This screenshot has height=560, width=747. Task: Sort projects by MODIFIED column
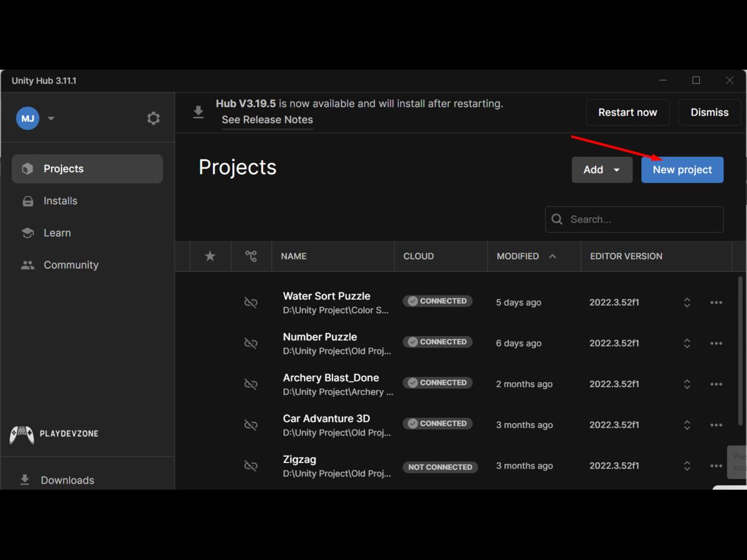[518, 256]
